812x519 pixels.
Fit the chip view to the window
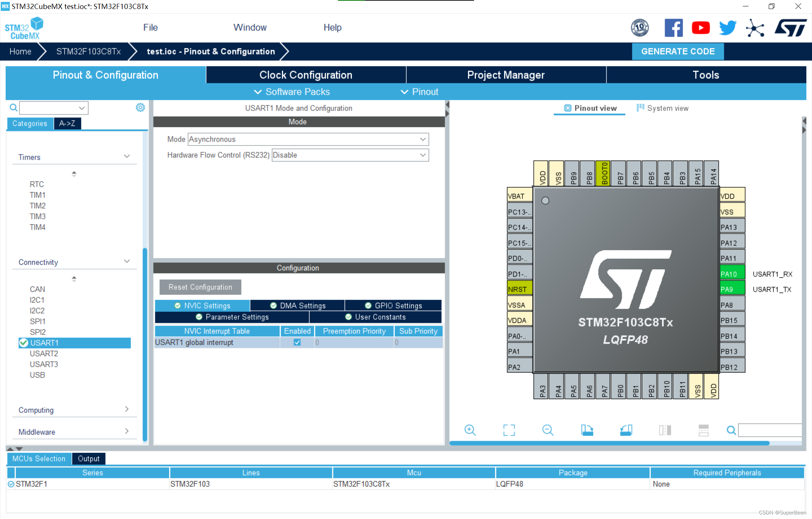509,430
